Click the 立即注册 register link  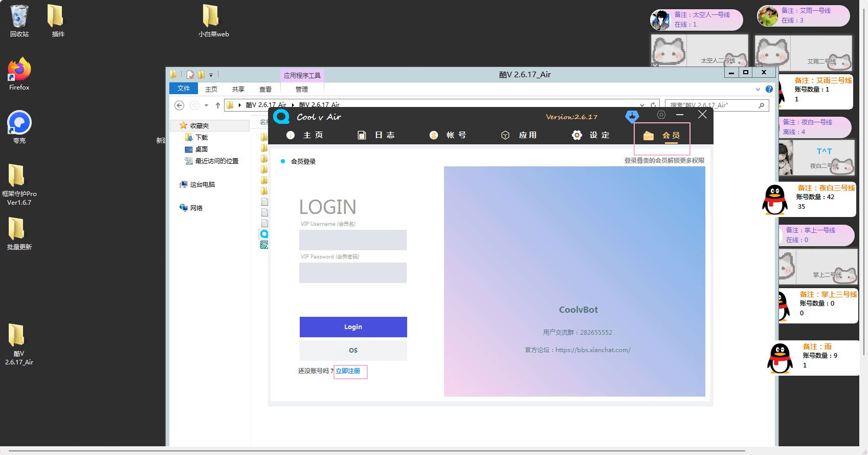pyautogui.click(x=348, y=371)
